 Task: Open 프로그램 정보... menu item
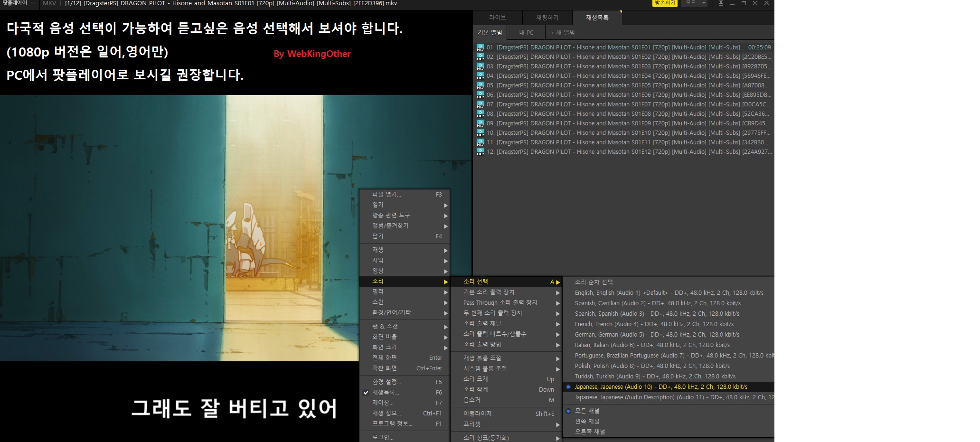[405, 424]
